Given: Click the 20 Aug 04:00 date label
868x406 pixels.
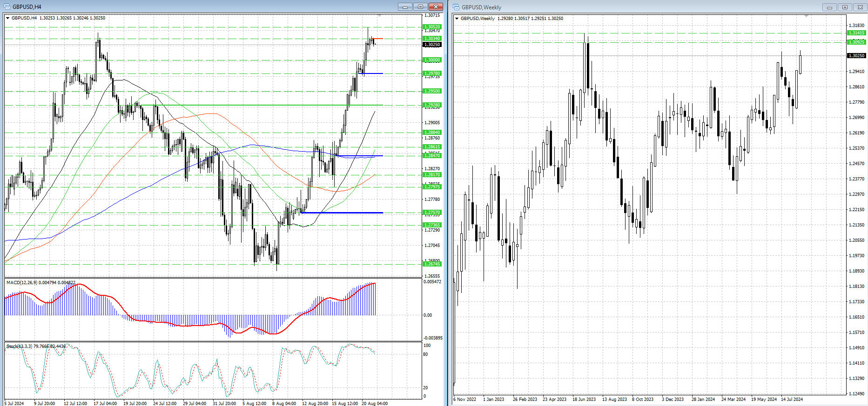Looking at the screenshot, I should click(375, 403).
